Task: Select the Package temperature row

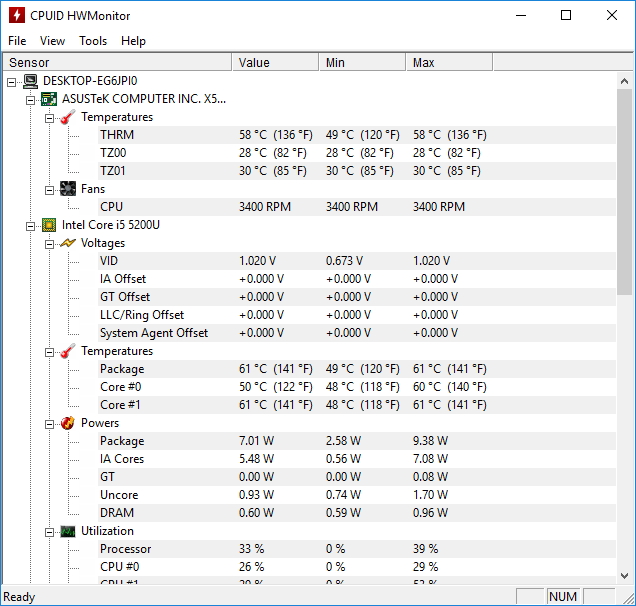Action: [x=357, y=369]
